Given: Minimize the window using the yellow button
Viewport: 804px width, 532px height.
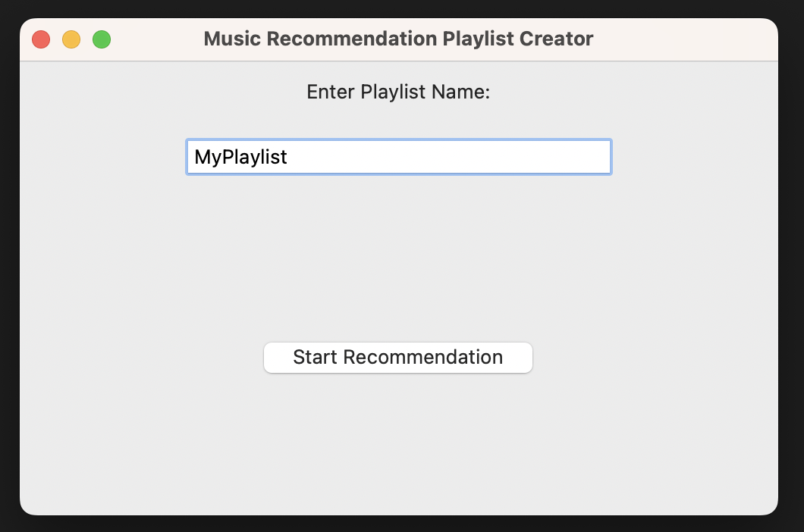Looking at the screenshot, I should coord(71,39).
